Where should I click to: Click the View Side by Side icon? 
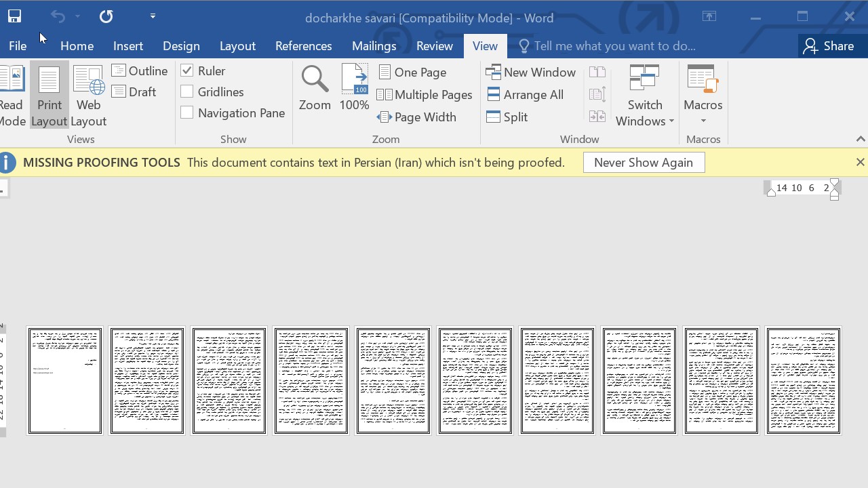[597, 73]
